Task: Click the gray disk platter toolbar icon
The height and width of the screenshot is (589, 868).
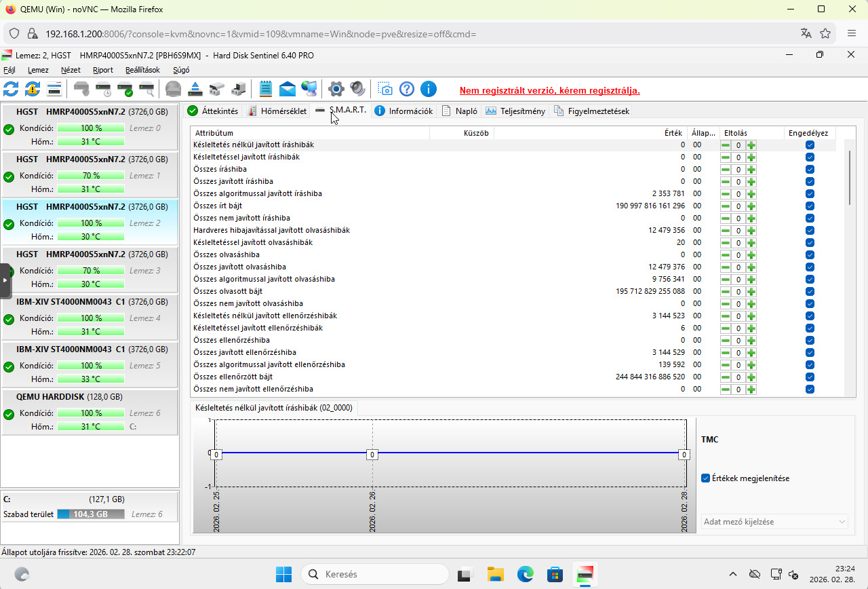Action: click(x=174, y=89)
